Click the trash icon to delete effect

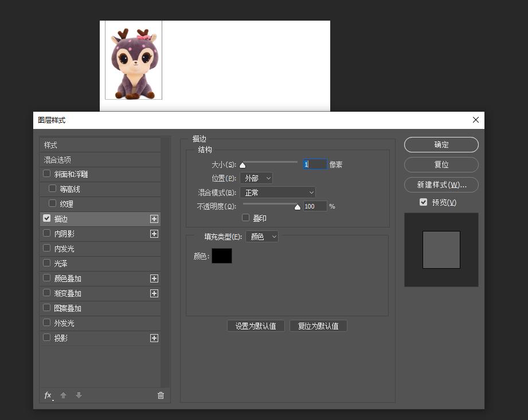pyautogui.click(x=161, y=395)
